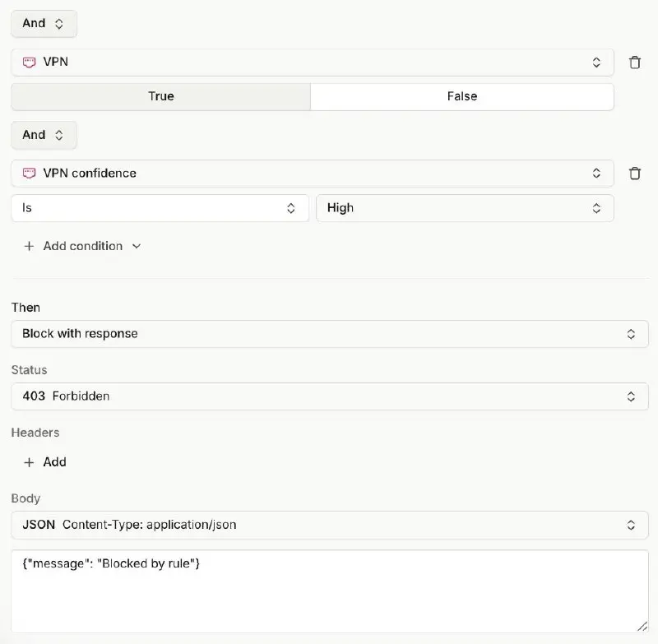
Task: Open JSON Content-Type body format menu
Action: 330,525
